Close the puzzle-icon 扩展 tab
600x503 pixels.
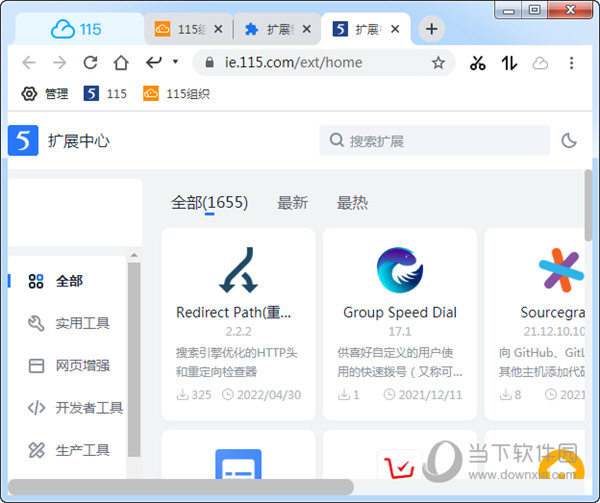(306, 29)
